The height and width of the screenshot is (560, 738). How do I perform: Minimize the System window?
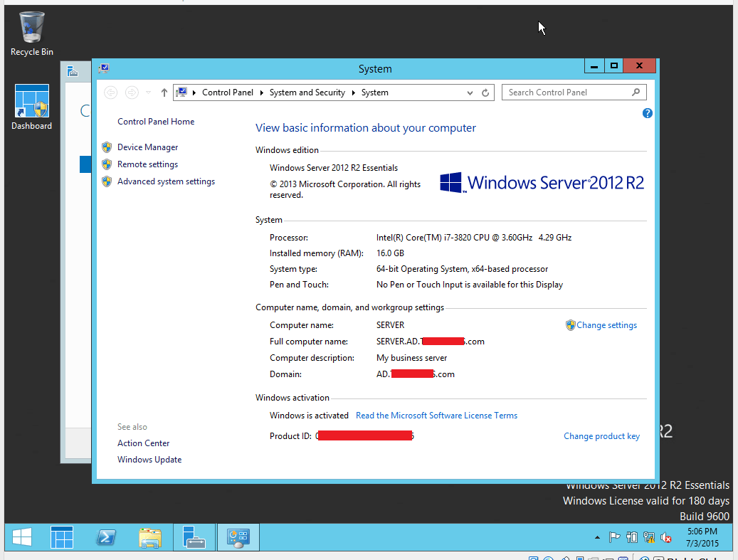click(594, 66)
